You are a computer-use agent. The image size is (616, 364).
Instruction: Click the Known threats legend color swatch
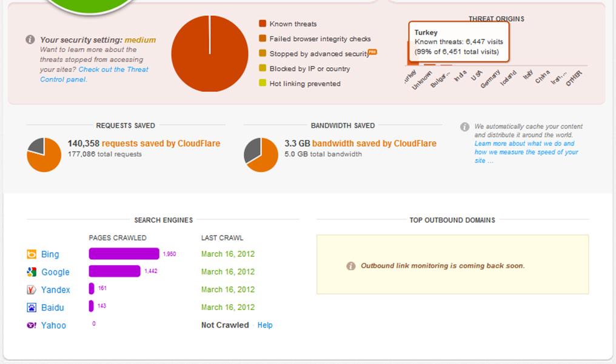[263, 24]
